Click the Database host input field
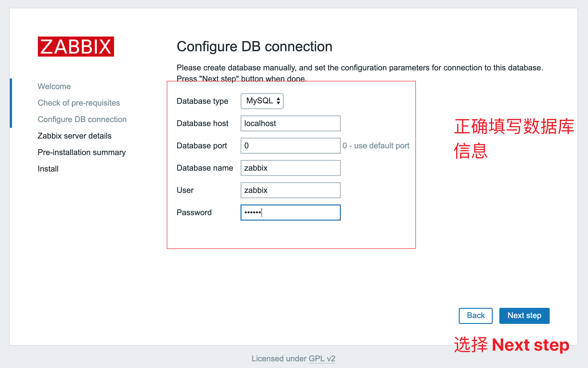Viewport: 588px width, 368px height. 290,123
